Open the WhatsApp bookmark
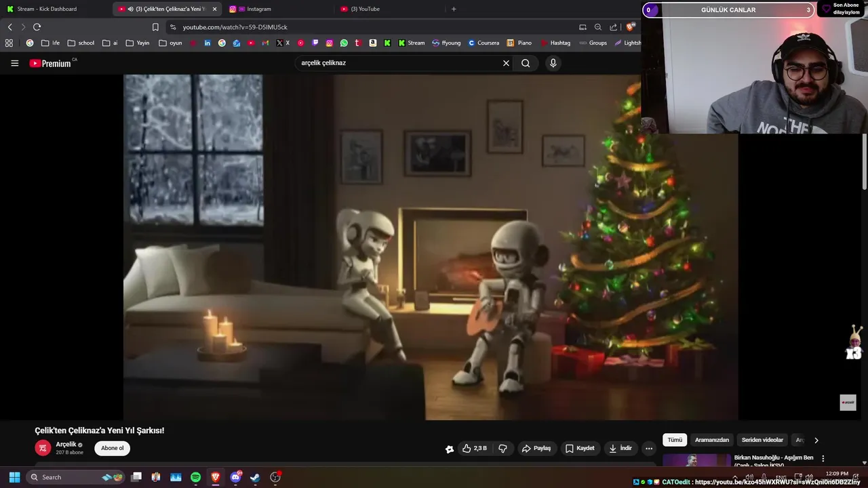This screenshot has width=868, height=488. pos(344,43)
